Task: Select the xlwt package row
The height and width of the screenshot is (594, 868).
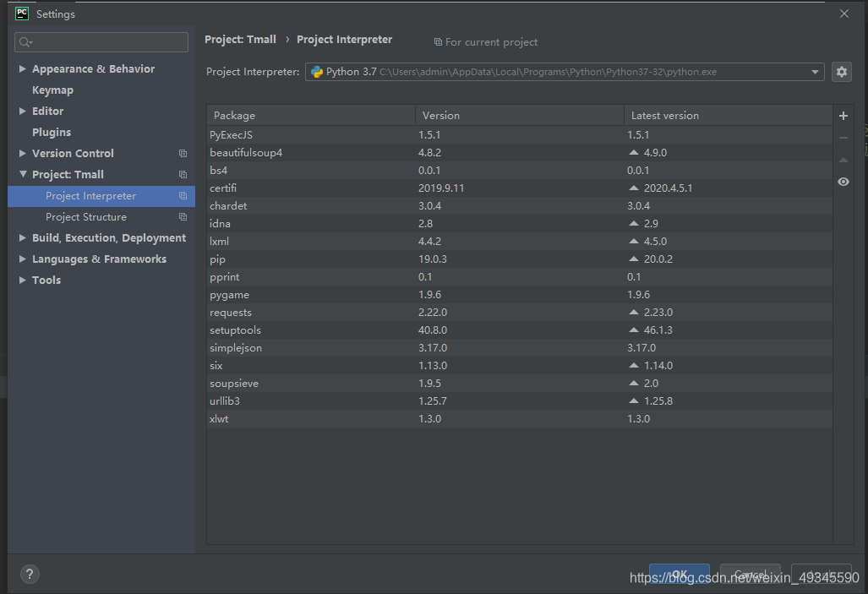Action: tap(520, 418)
